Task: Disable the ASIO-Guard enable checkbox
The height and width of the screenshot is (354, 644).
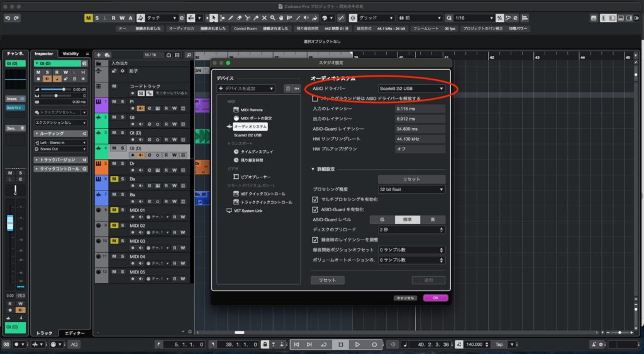Action: point(316,209)
